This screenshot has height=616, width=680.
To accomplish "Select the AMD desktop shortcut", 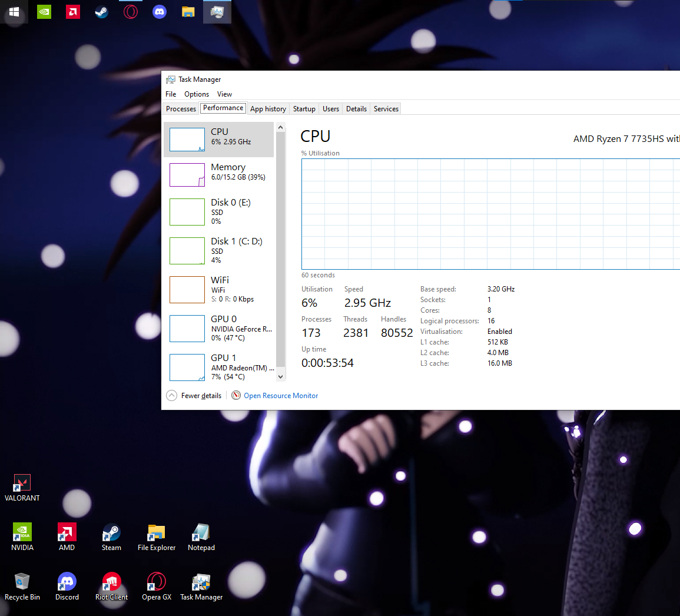I will 67,537.
